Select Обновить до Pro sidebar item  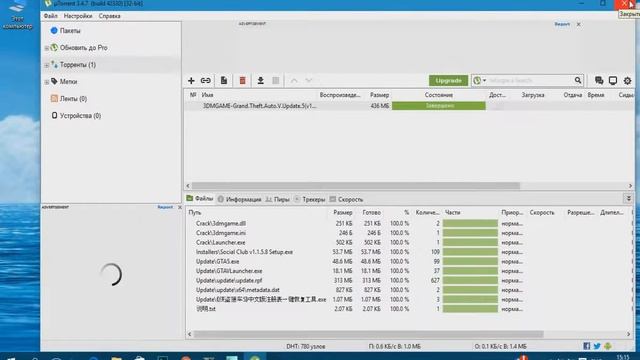click(84, 48)
